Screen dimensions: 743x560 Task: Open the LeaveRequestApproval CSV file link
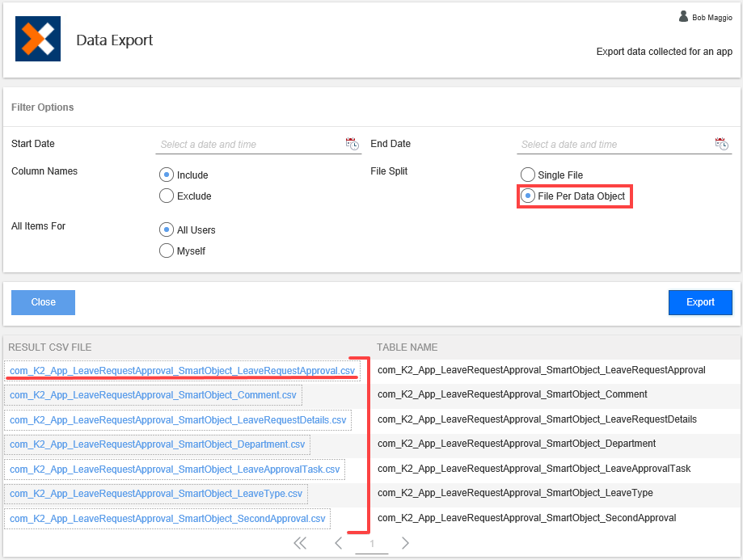tap(182, 371)
